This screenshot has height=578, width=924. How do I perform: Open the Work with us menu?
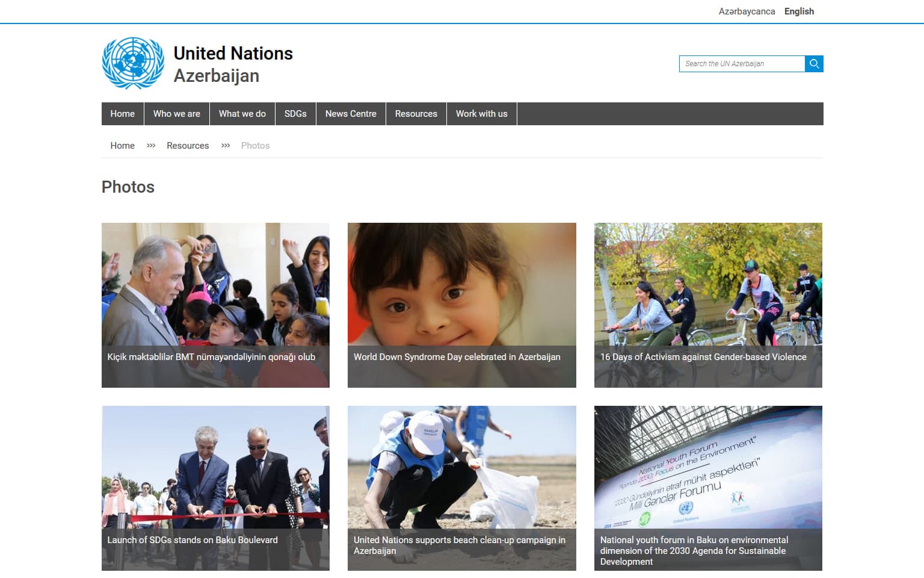tap(482, 114)
